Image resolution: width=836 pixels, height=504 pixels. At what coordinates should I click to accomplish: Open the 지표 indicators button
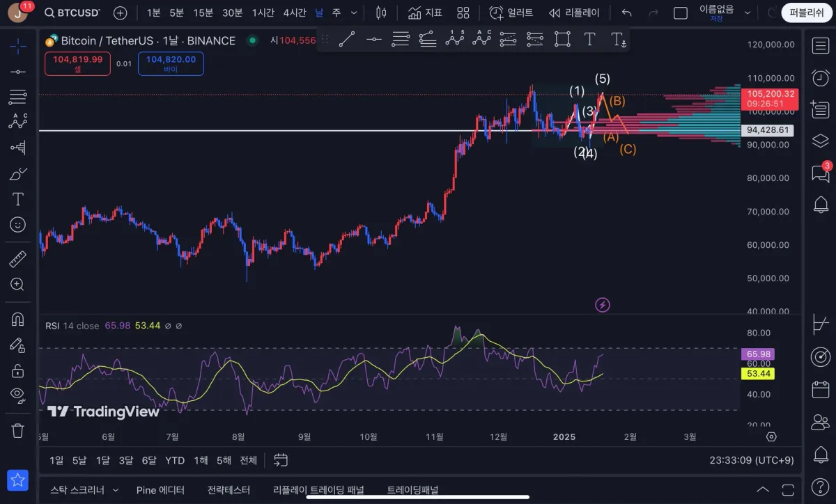[425, 13]
